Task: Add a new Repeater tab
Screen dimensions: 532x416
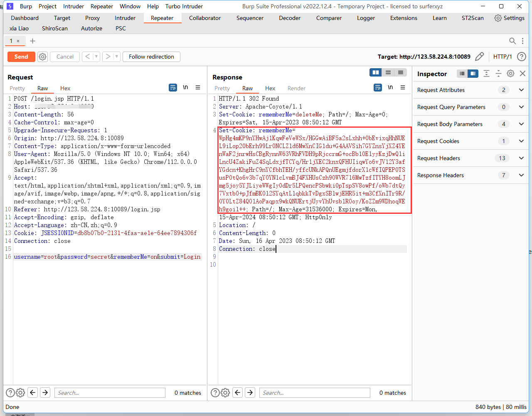Action: point(33,41)
